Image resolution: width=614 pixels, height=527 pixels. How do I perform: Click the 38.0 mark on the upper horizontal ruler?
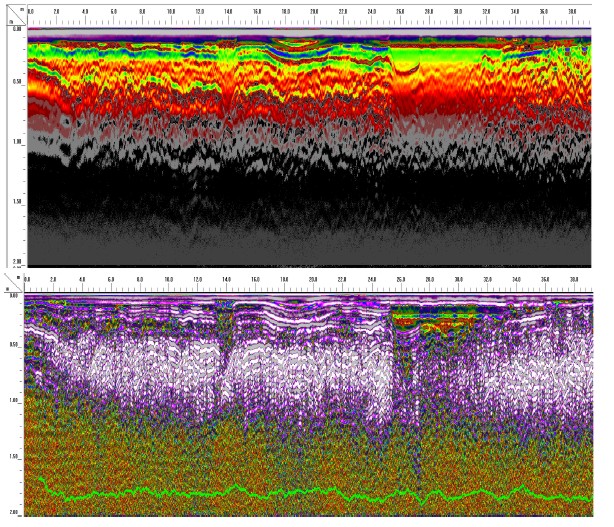point(572,12)
